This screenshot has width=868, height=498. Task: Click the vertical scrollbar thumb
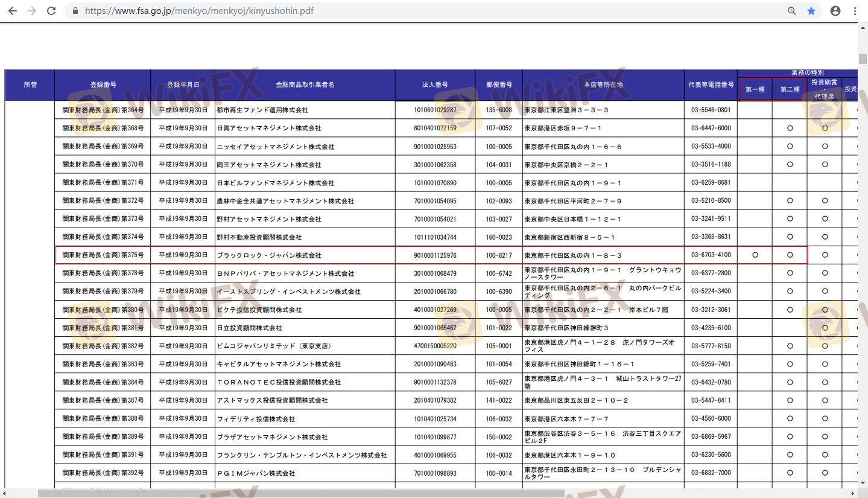(863, 59)
